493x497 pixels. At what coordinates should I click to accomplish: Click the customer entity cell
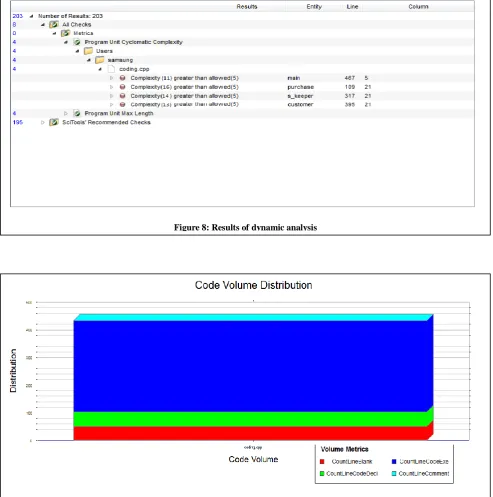point(300,105)
